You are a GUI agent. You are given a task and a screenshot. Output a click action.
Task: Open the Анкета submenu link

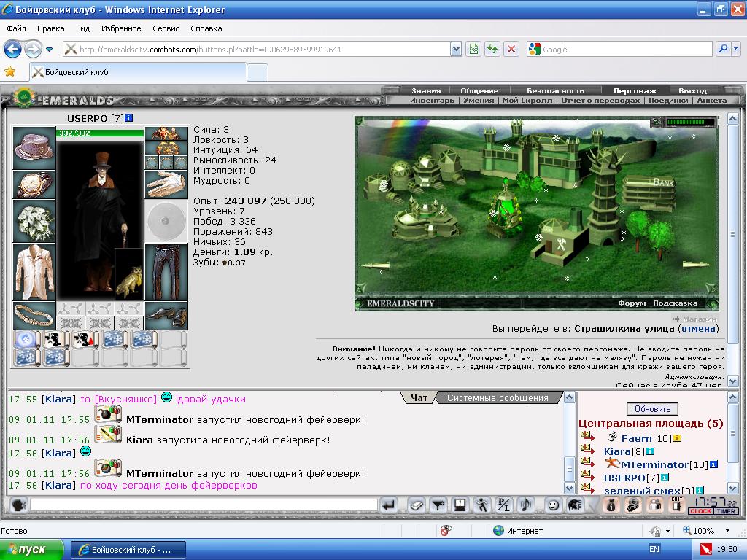click(712, 100)
